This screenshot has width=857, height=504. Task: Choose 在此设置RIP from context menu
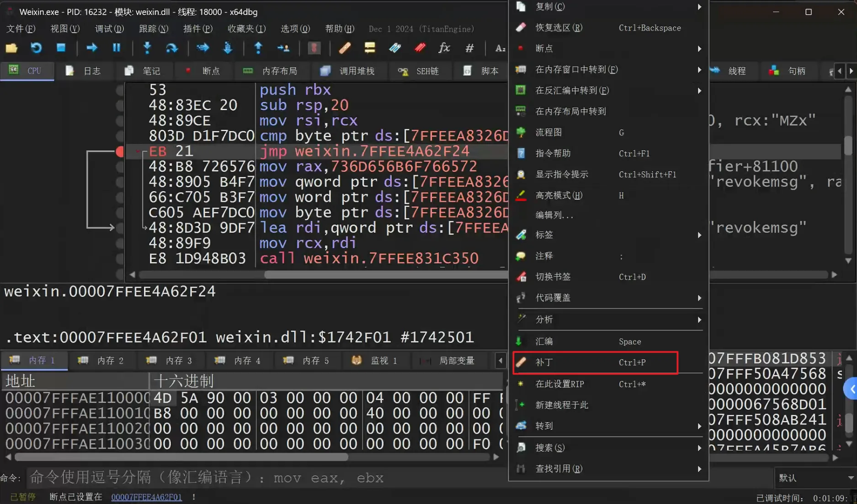click(x=609, y=384)
